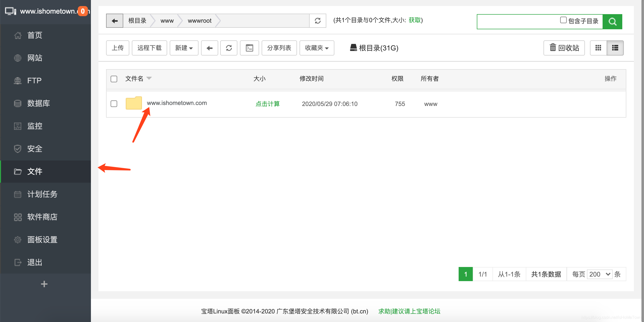Screen dimensions: 644x322
Task: Click the toolbar refresh icon
Action: 229,48
